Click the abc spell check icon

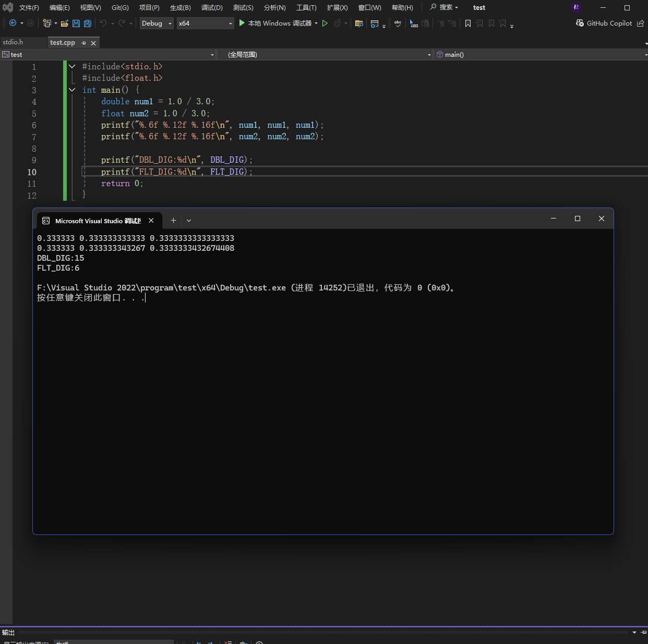pos(398,23)
